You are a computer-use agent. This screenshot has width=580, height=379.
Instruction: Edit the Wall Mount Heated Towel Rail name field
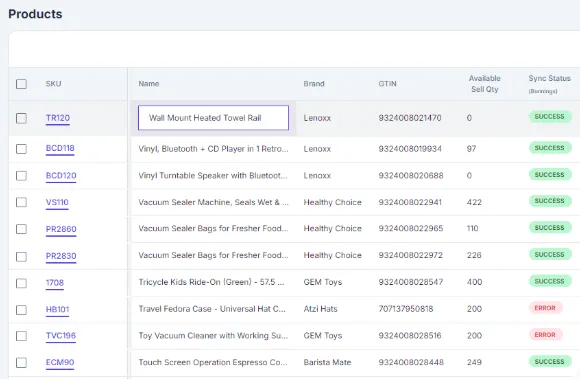click(x=213, y=118)
